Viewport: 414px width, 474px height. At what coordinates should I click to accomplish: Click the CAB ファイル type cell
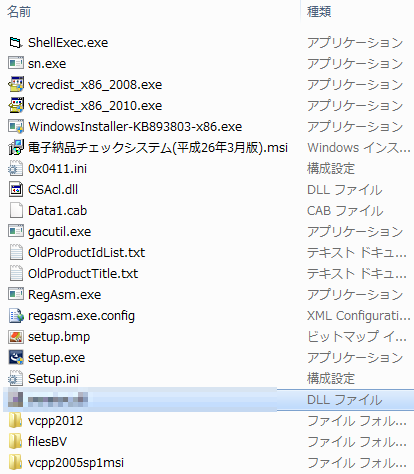[345, 211]
